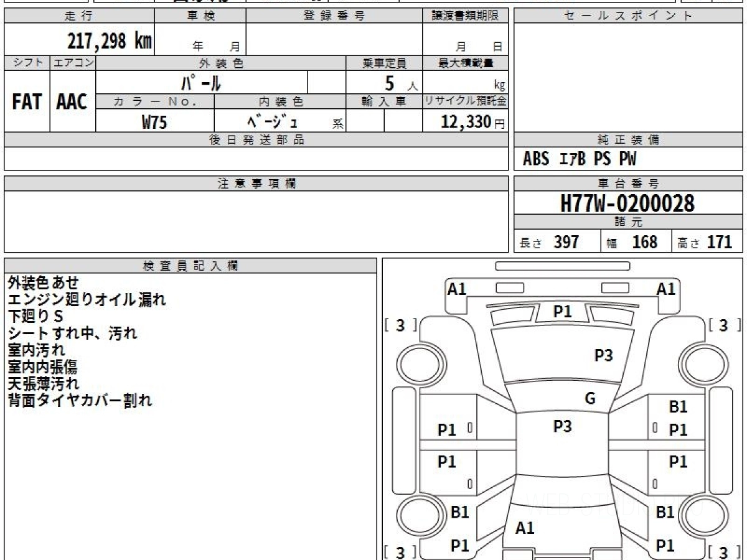Select the width value 幅 168
The width and height of the screenshot is (747, 560).
click(x=632, y=242)
